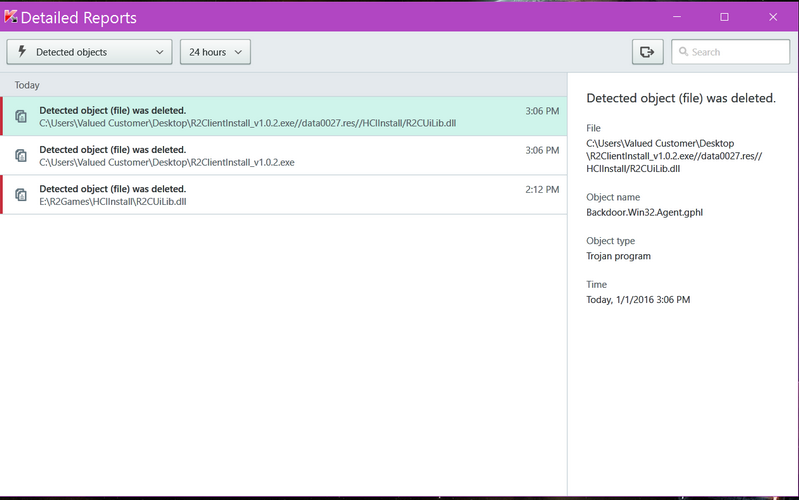Close the Detailed Reports window
The width and height of the screenshot is (799, 500).
773,17
